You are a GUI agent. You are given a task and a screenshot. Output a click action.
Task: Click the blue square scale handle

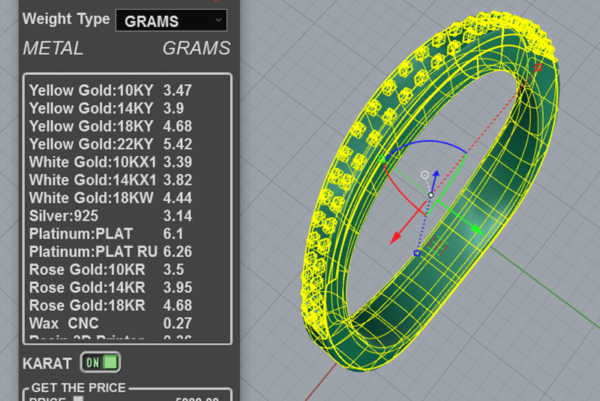[x=417, y=253]
